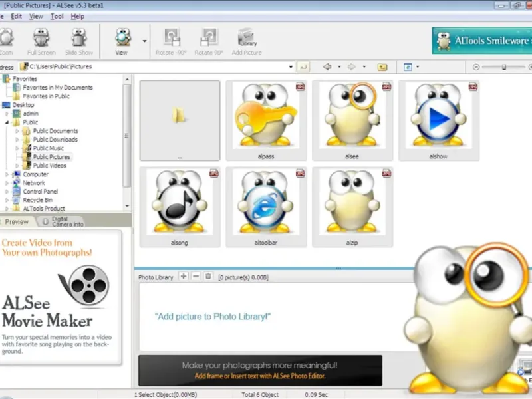Rotate the picture -90 degrees
This screenshot has height=399, width=532.
pyautogui.click(x=171, y=41)
